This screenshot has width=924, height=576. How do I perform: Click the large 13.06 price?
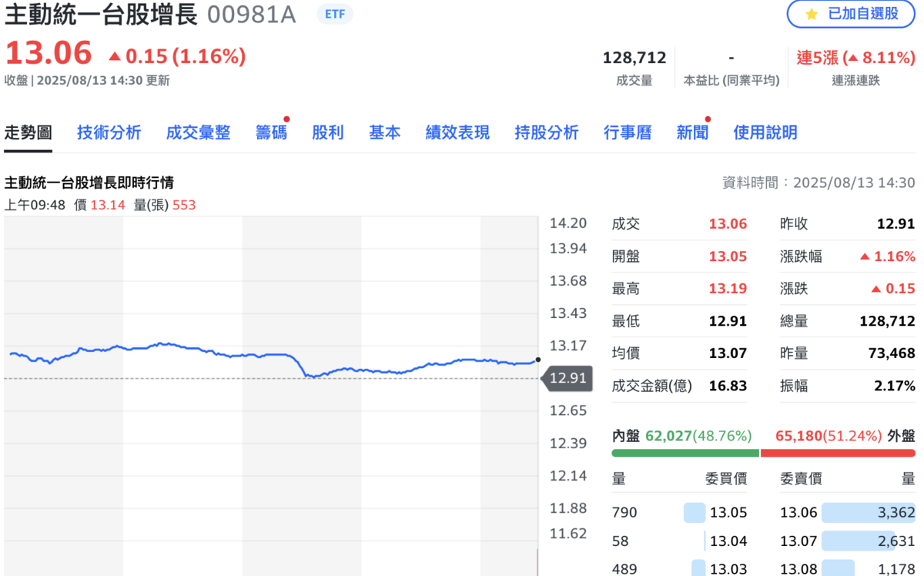point(49,53)
